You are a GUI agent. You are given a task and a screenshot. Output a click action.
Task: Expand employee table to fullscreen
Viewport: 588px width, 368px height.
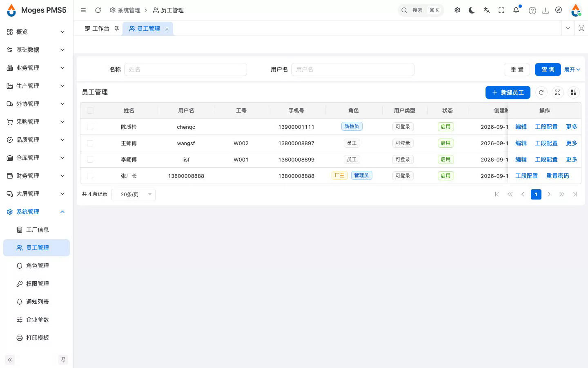click(x=558, y=92)
